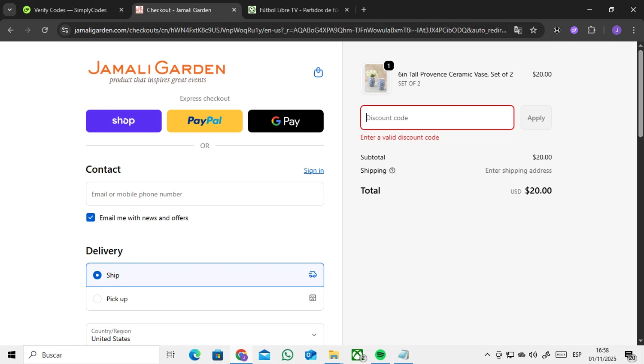Click the Windows search box Buscar
Viewport: 644px width, 364px height.
coord(91,355)
